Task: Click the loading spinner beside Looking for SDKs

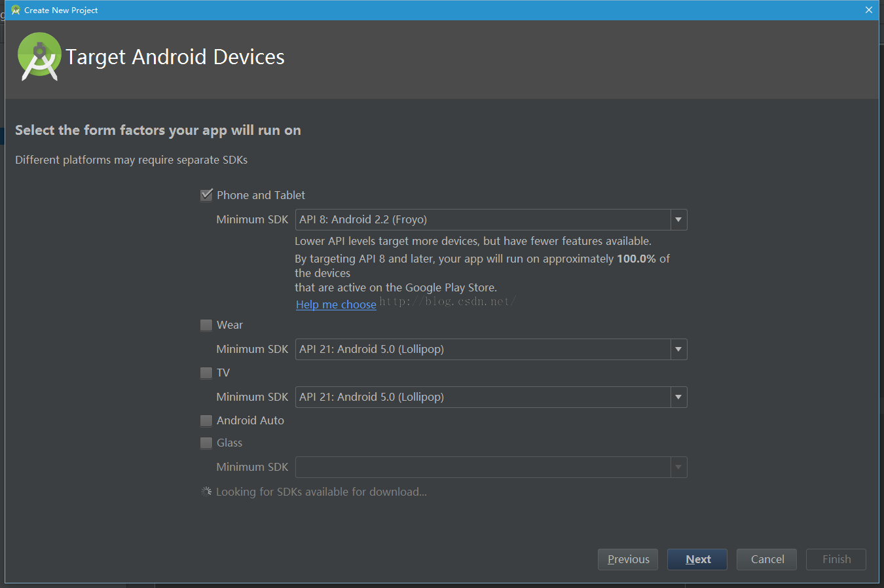Action: point(206,491)
